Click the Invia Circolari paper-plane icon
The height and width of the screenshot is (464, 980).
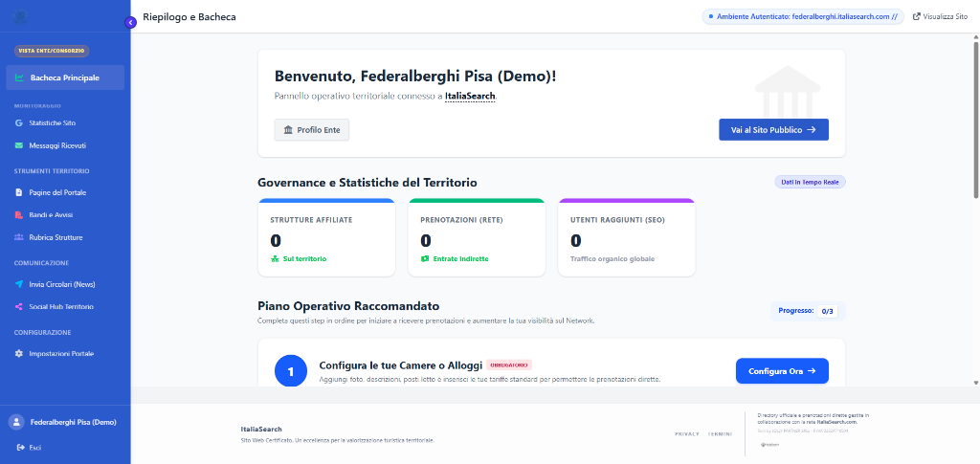[19, 284]
